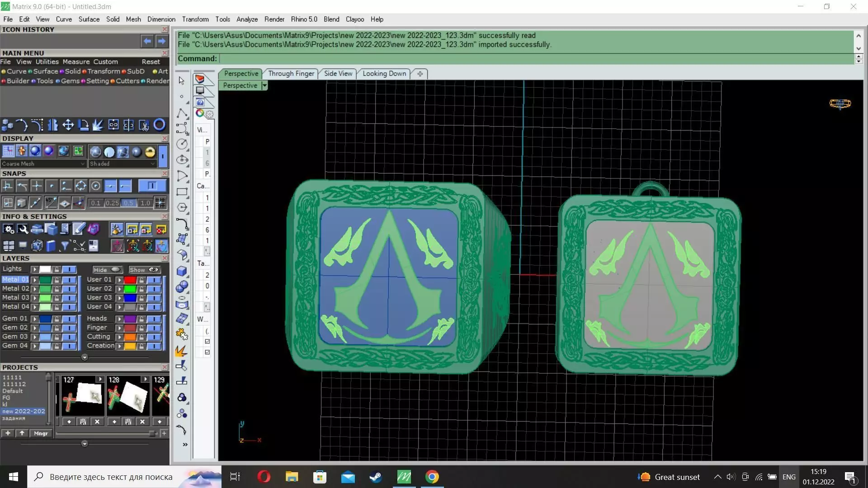Toggle visibility of Metal 02 layer
This screenshot has height=488, width=868.
(69, 289)
